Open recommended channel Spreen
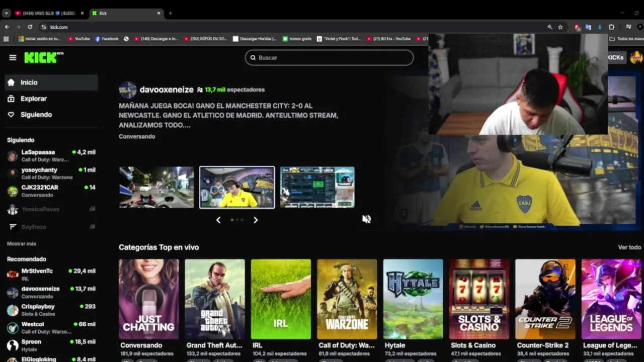Image resolution: width=644 pixels, height=362 pixels. point(51,345)
